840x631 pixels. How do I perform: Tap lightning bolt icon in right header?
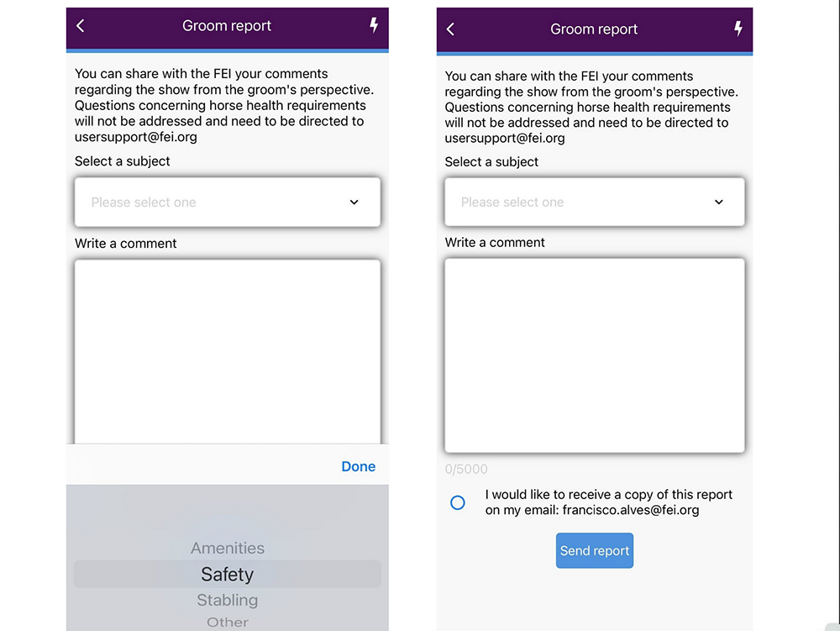738,29
